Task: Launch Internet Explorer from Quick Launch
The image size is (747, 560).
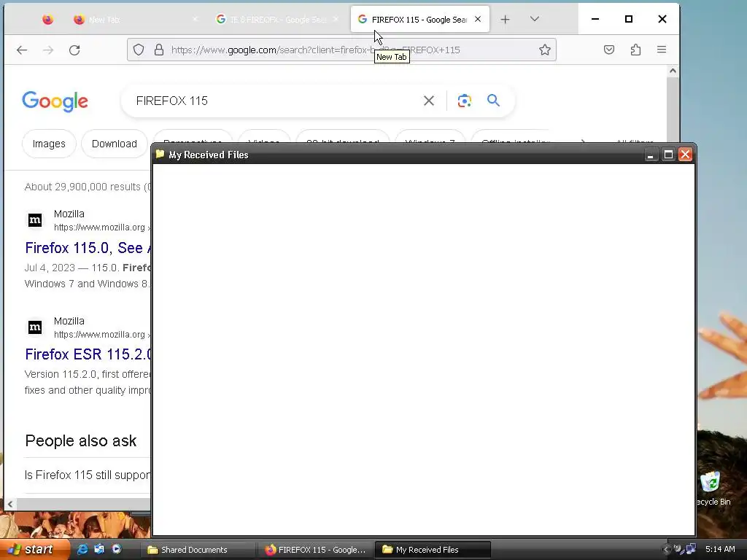Action: 82,550
